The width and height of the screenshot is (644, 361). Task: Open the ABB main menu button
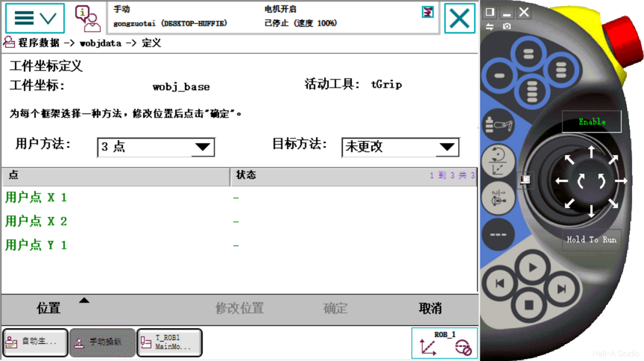(35, 18)
